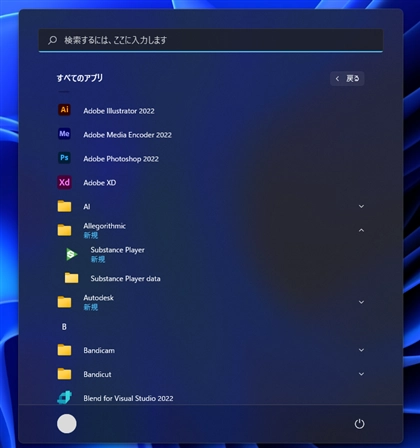This screenshot has width=420, height=448.
Task: Open the Adobe Illustrator 2022 icon
Action: click(64, 110)
